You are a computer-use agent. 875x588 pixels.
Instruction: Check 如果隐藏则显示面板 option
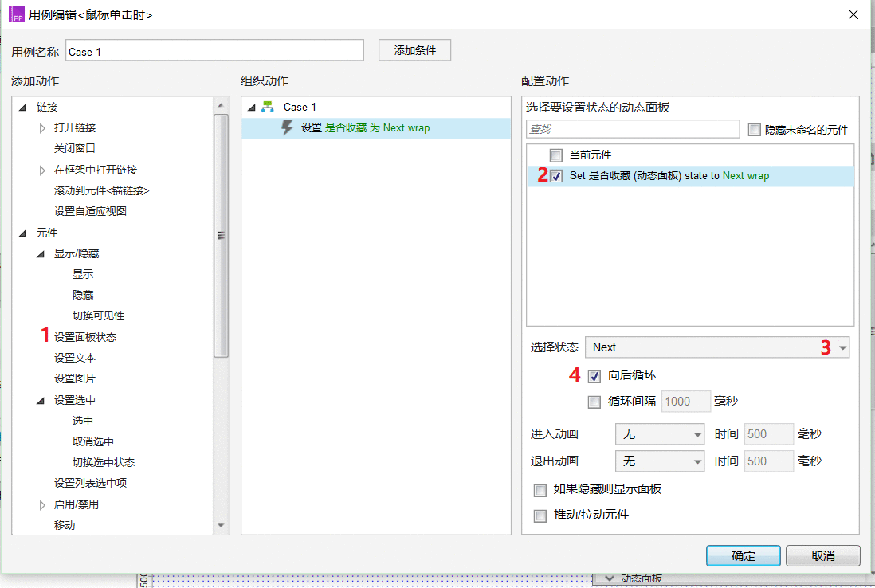tap(540, 490)
